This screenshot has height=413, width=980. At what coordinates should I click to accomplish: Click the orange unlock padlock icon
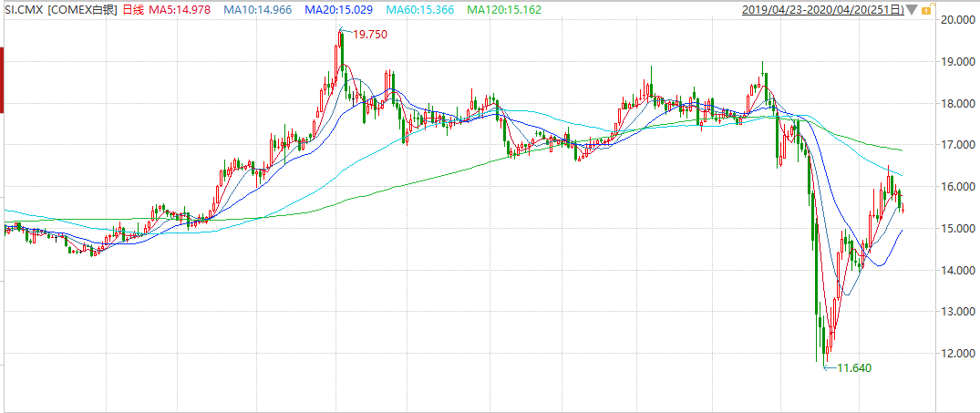coord(926,10)
